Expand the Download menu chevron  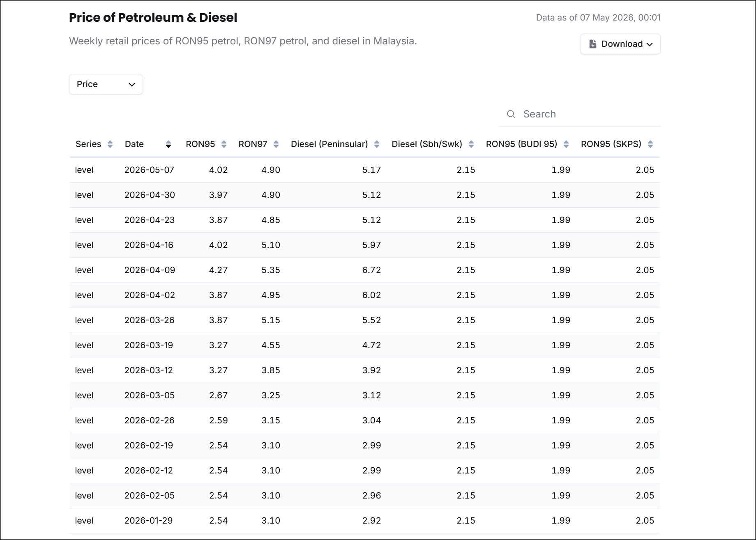pos(650,44)
